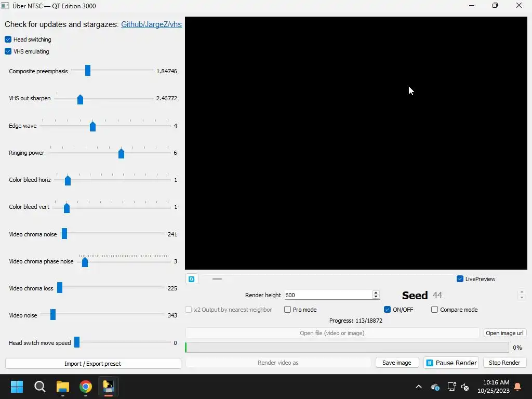Uncheck VHS emulating
The width and height of the screenshot is (532, 399).
8,51
